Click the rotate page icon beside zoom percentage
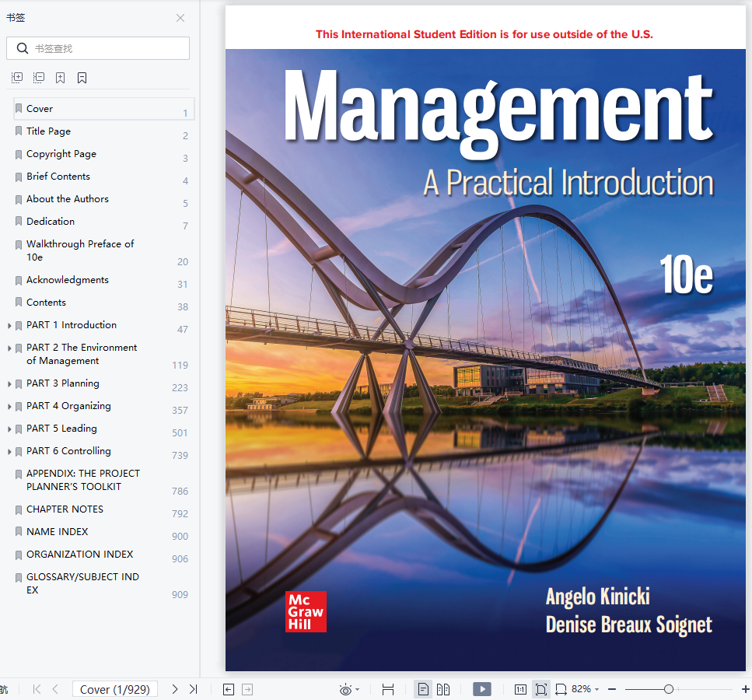The image size is (752, 700). [561, 689]
